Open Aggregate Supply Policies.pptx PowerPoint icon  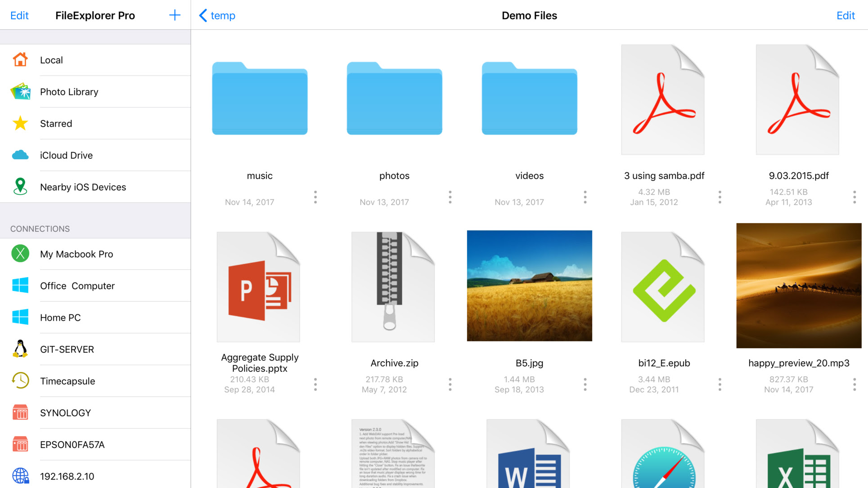[x=258, y=287]
